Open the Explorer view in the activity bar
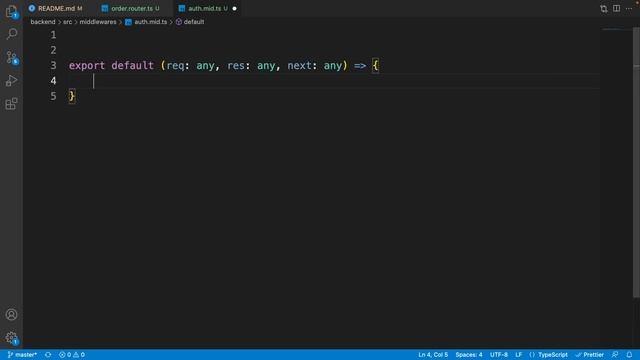Screen dimensions: 640x360 pyautogui.click(x=11, y=11)
